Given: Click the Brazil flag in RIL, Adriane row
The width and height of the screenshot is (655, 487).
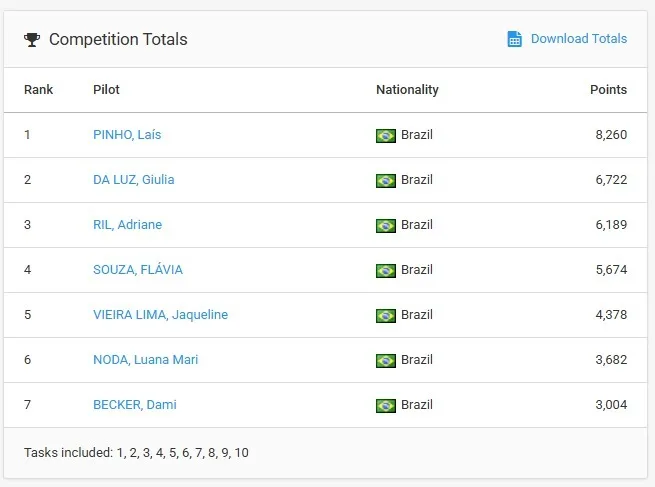Looking at the screenshot, I should pos(386,225).
